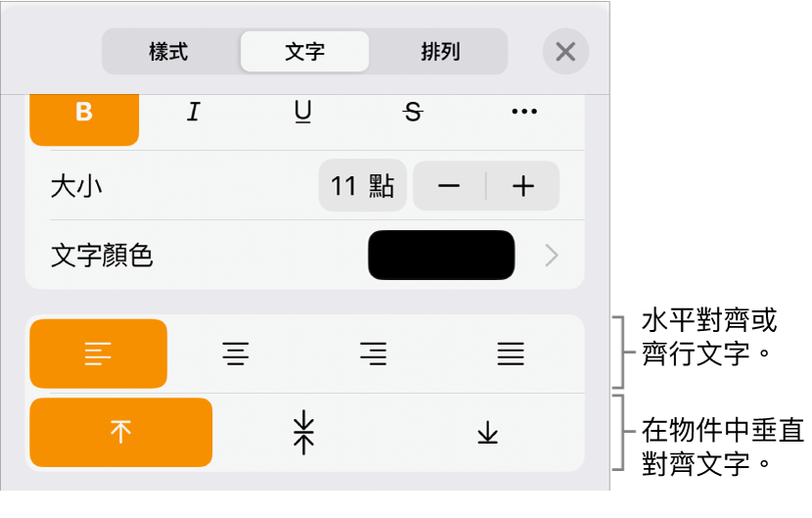The image size is (812, 518).
Task: Select the 文字 tab
Action: pos(304,52)
